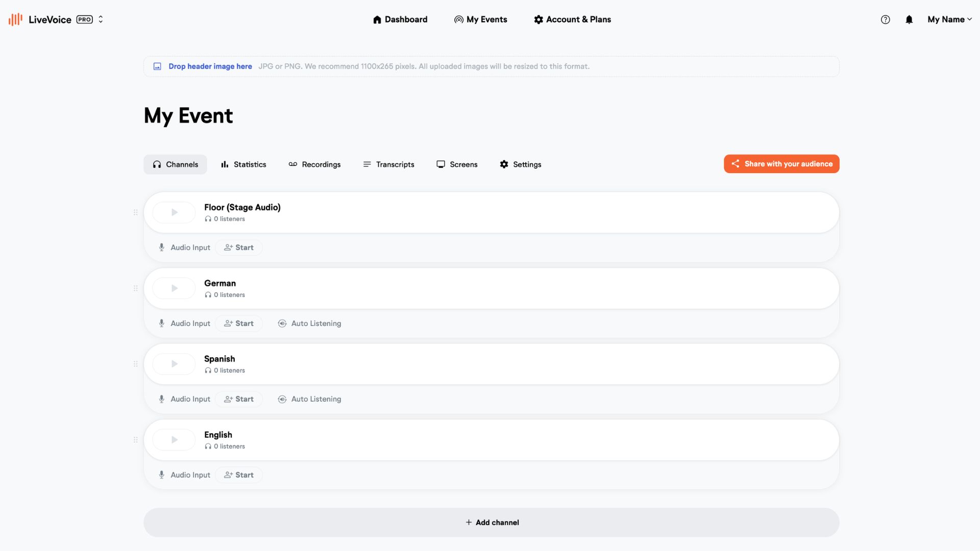The width and height of the screenshot is (980, 551).
Task: Click the microphone icon under English channel
Action: pos(161,475)
